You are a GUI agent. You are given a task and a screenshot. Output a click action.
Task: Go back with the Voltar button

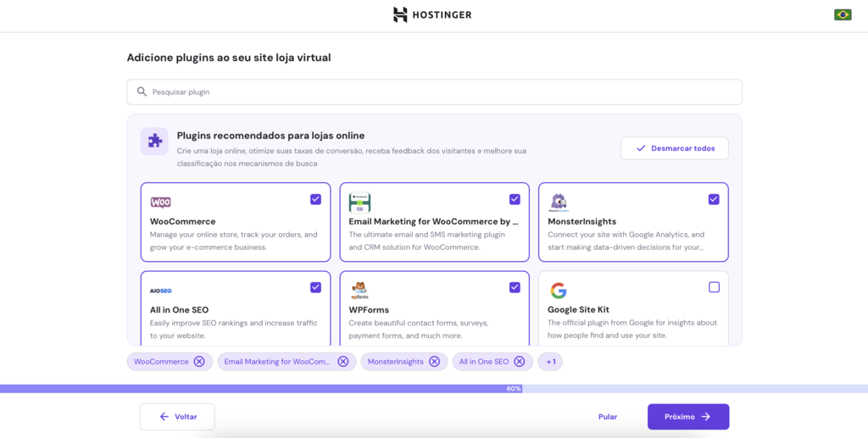point(177,417)
